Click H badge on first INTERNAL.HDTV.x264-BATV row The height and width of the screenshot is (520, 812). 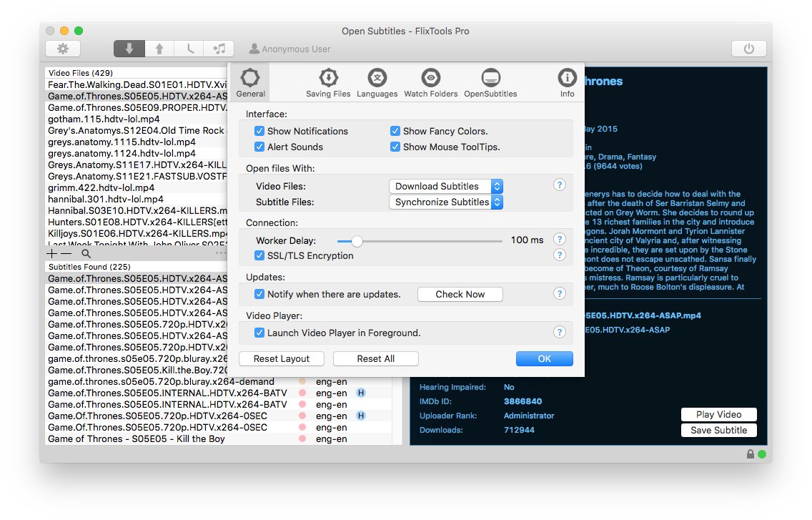(x=361, y=393)
